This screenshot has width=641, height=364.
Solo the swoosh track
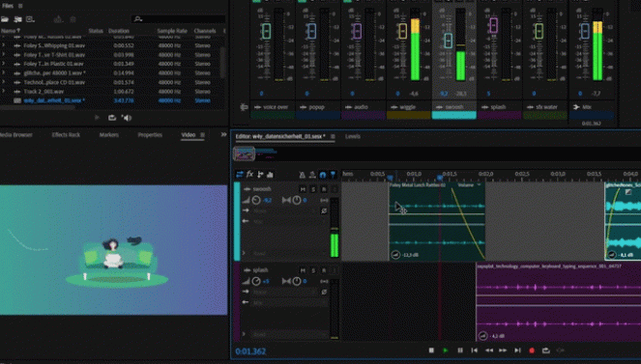click(313, 189)
